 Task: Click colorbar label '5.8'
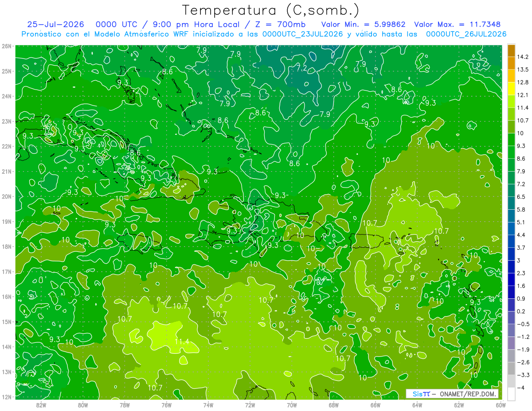pos(521,209)
